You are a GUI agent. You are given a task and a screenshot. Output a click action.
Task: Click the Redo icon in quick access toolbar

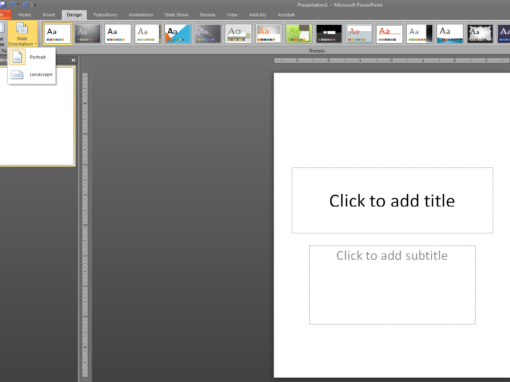(25, 4)
